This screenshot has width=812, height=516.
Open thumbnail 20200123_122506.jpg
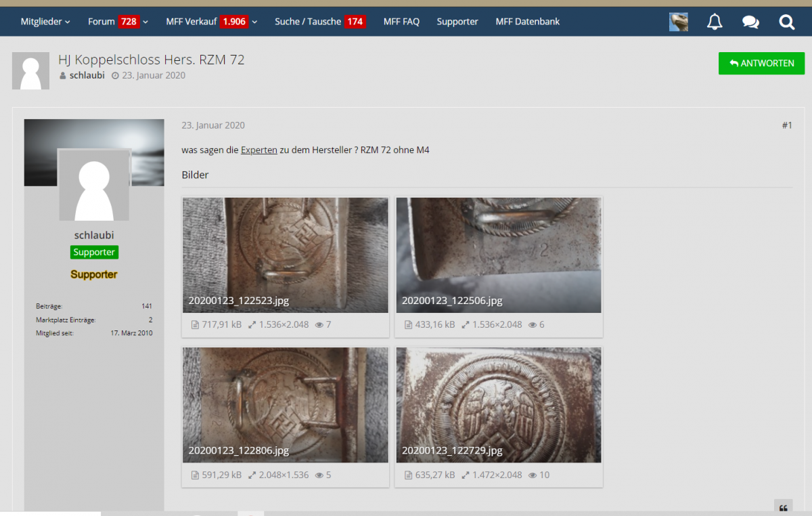[499, 255]
